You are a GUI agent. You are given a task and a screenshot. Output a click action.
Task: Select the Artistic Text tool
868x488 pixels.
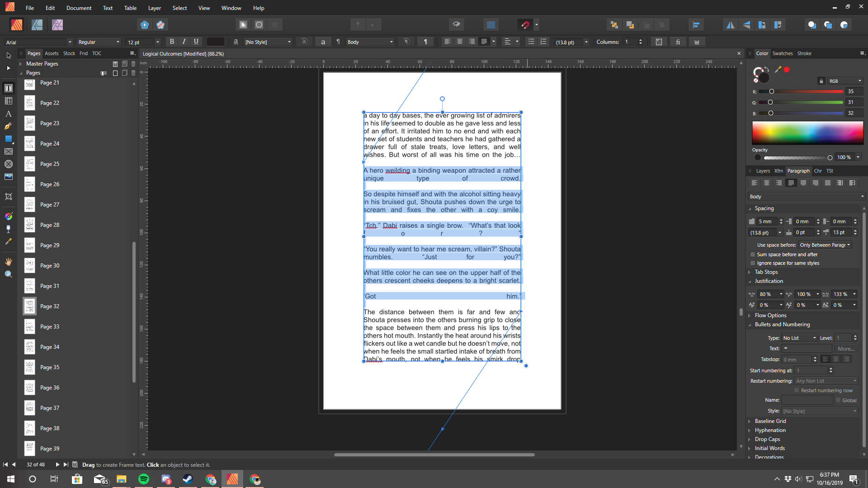pos(9,114)
